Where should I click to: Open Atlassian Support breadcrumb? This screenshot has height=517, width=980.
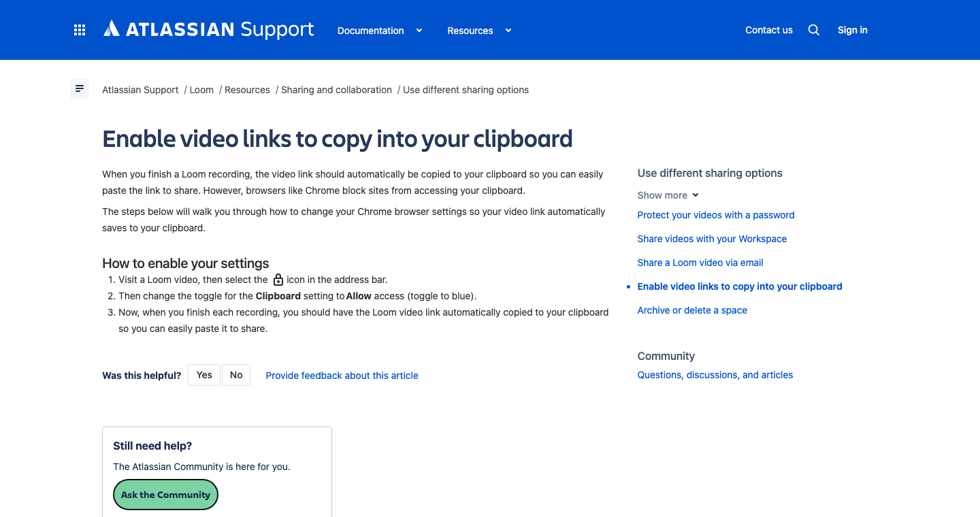(x=140, y=90)
